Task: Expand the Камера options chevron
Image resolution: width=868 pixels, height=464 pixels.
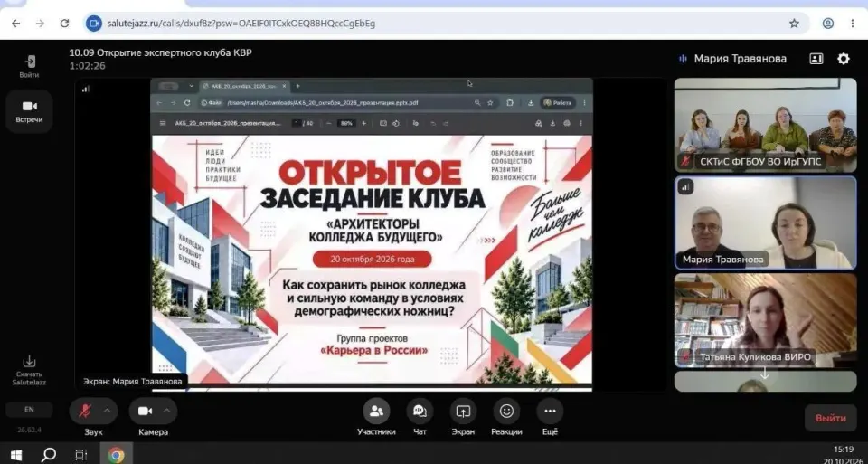Action: click(166, 411)
